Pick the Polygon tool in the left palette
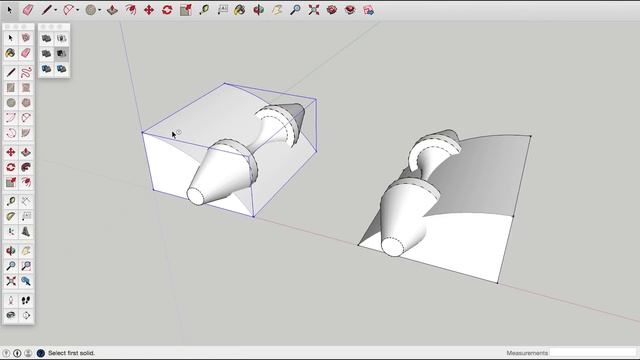 pyautogui.click(x=26, y=103)
